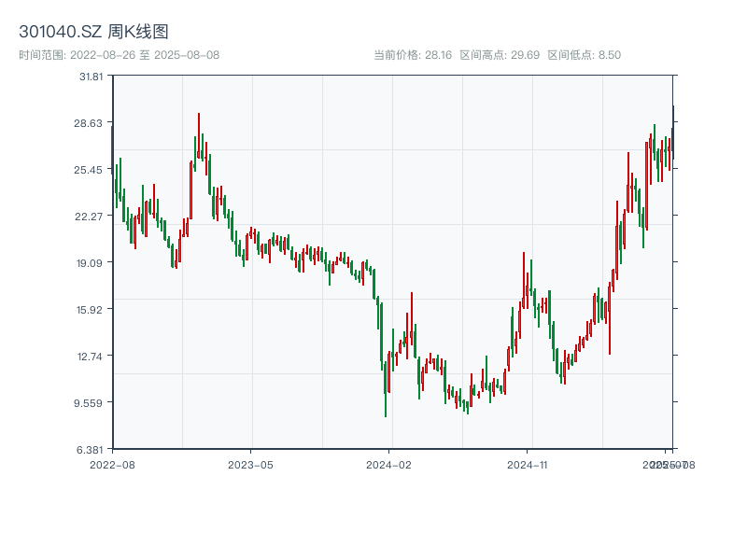
Task: Select the 22.27 price axis label
Action: click(x=92, y=217)
